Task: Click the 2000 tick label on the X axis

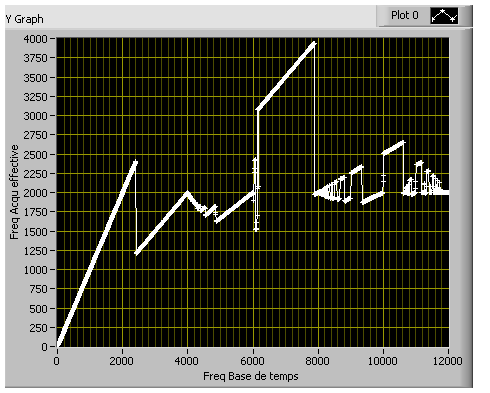Action: pyautogui.click(x=122, y=361)
